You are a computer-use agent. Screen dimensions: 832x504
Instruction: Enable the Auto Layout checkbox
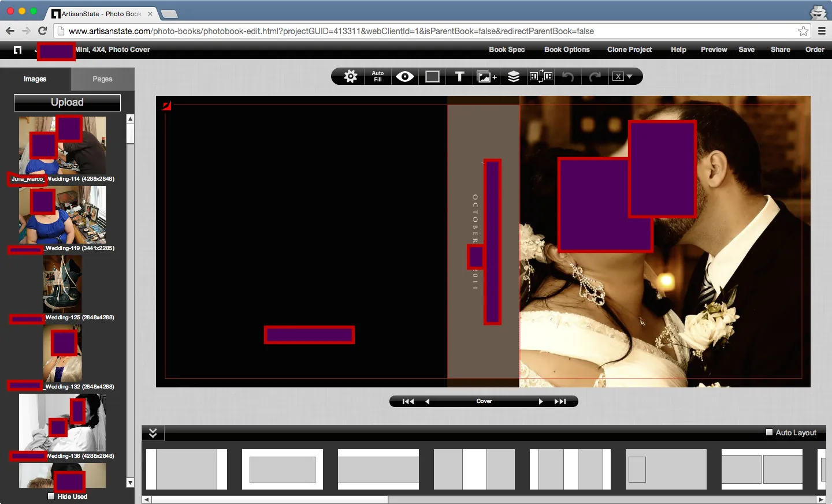coord(769,432)
